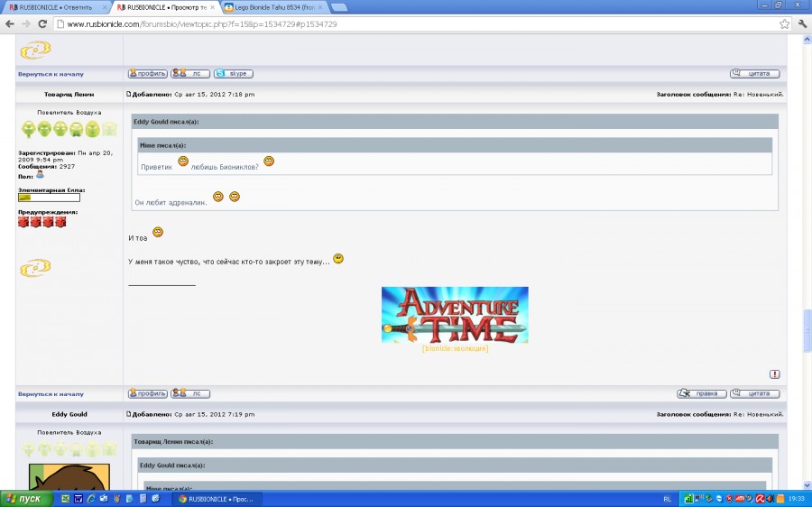Screen dimensions: 812x507
Task: Click Товарищ Ленин's rank mask icons
Action: coord(69,129)
